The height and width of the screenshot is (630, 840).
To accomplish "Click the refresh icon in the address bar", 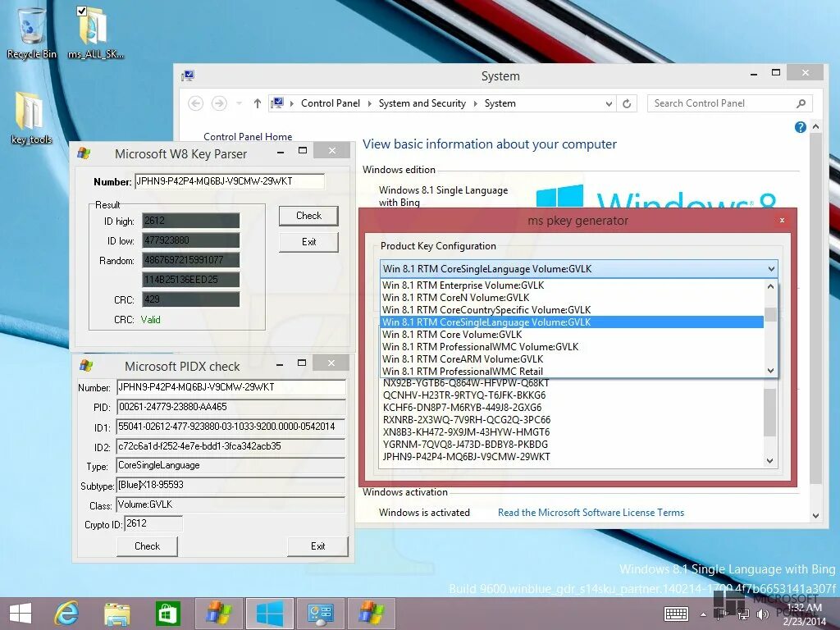I will click(x=626, y=103).
